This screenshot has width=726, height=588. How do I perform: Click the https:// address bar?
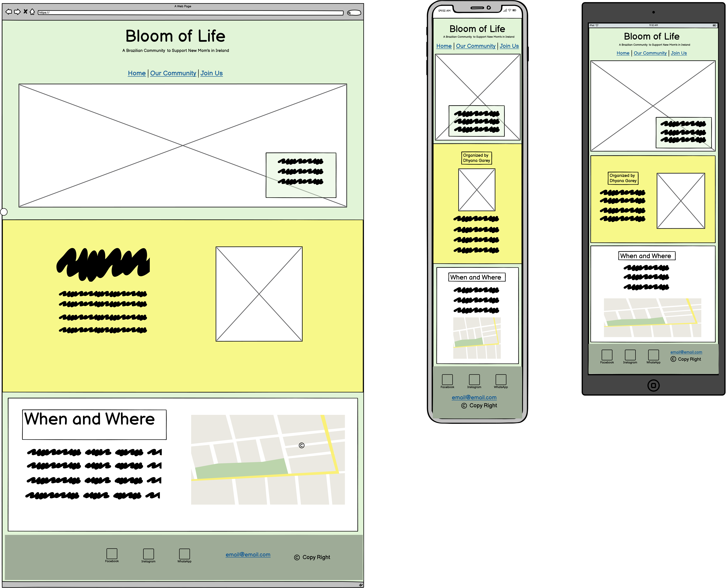tap(190, 13)
